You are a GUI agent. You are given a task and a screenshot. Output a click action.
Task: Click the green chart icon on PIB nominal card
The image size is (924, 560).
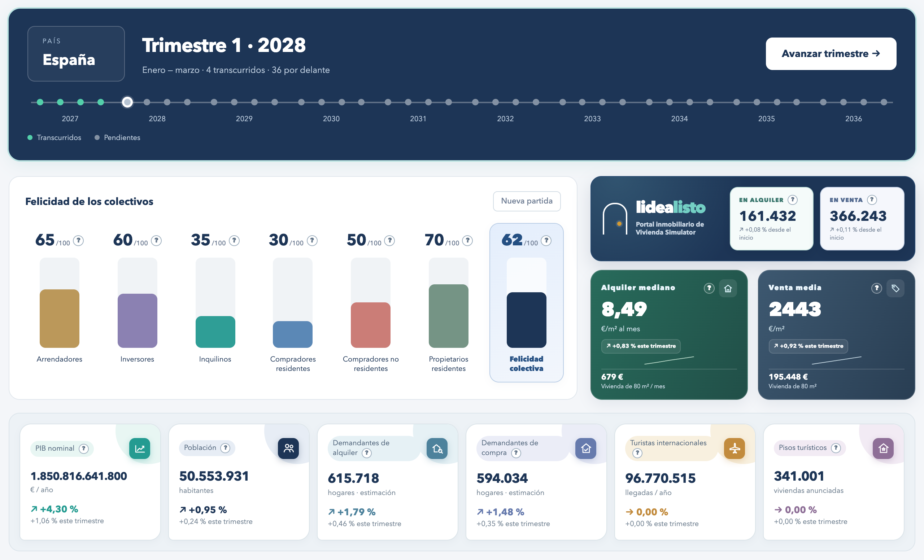click(139, 448)
